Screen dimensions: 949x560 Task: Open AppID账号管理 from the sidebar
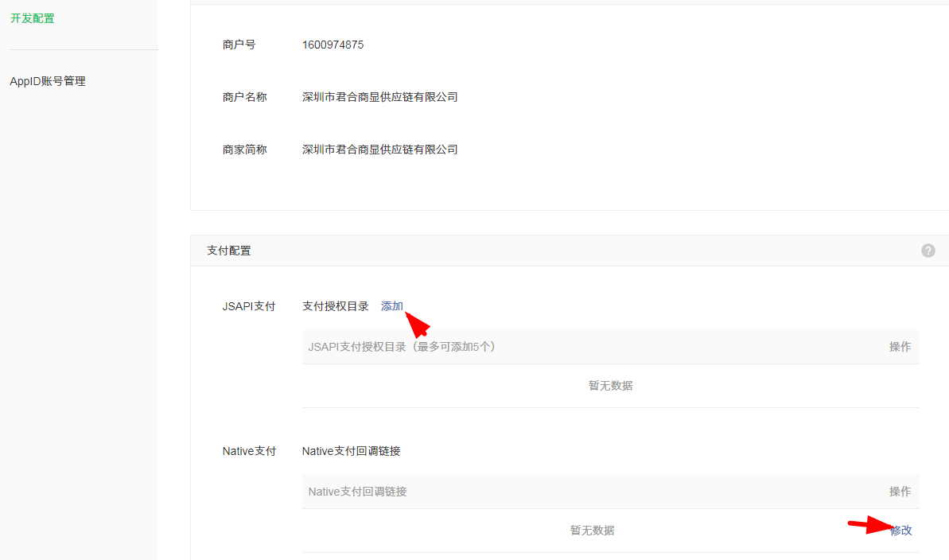coord(47,80)
